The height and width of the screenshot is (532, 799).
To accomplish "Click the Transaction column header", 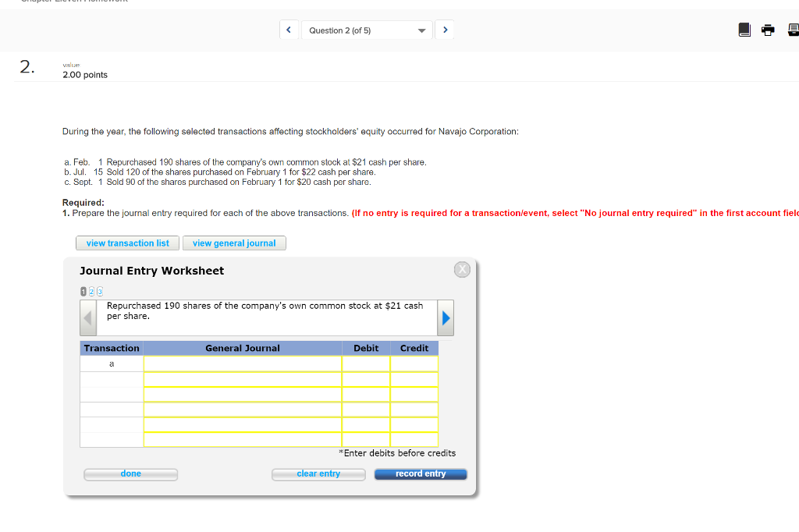I will click(112, 348).
